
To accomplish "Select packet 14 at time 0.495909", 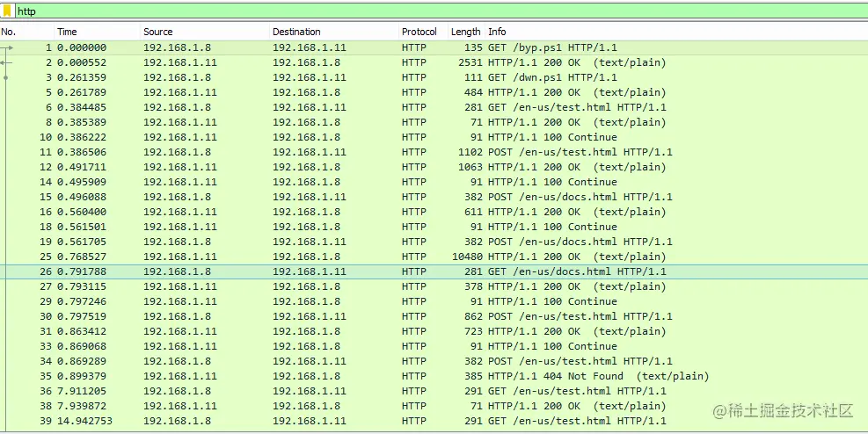I will [x=434, y=182].
